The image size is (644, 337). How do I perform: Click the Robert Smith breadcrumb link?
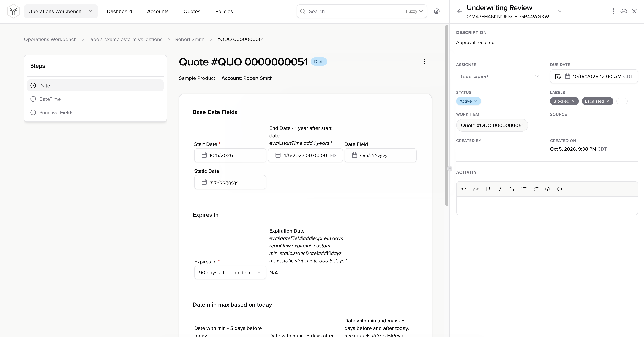point(190,39)
